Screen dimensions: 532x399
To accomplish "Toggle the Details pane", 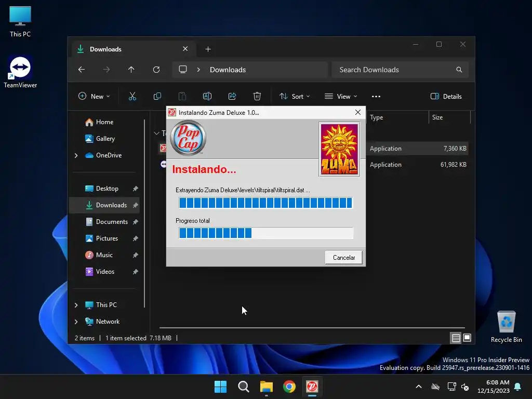I will pos(446,96).
